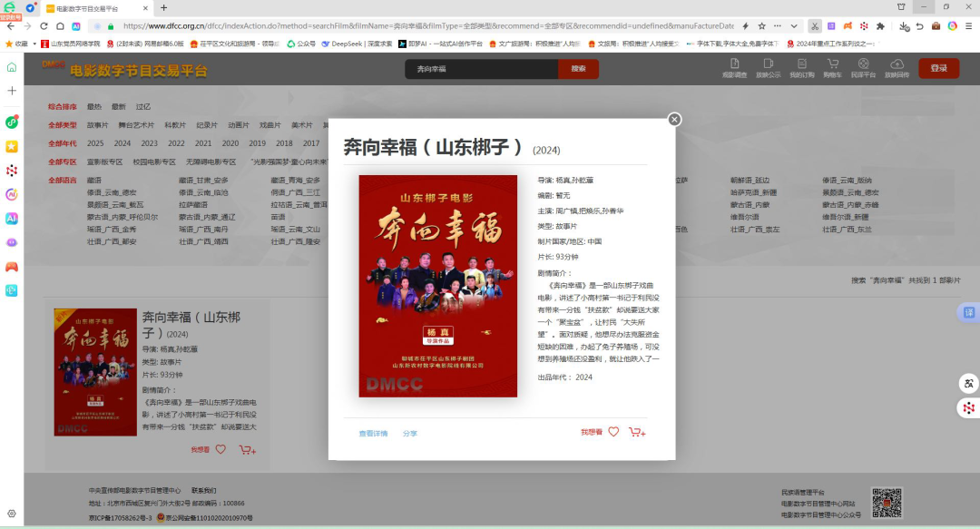Click the 奔向幸福 poster in the popup
The height and width of the screenshot is (529, 980).
437,286
